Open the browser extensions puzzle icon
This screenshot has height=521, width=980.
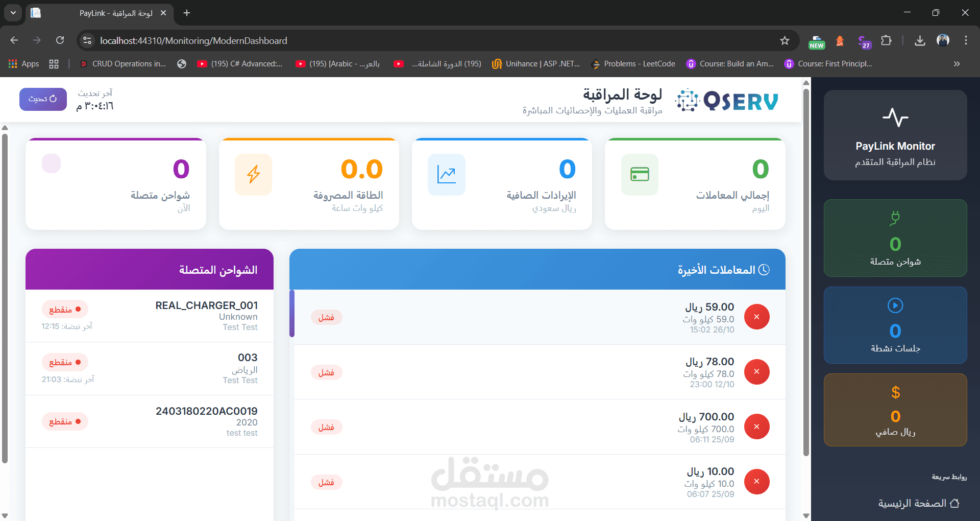[887, 40]
